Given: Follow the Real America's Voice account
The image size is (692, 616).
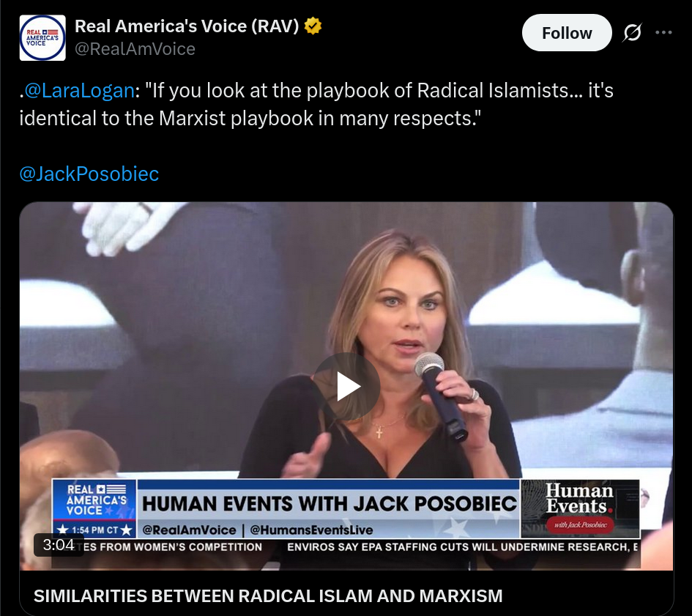Looking at the screenshot, I should click(567, 33).
